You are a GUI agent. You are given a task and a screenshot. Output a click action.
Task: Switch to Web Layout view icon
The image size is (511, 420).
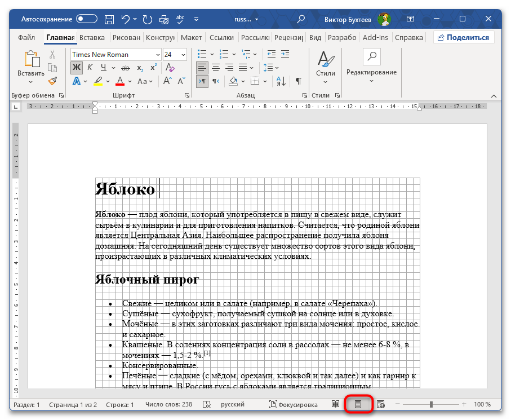(381, 404)
